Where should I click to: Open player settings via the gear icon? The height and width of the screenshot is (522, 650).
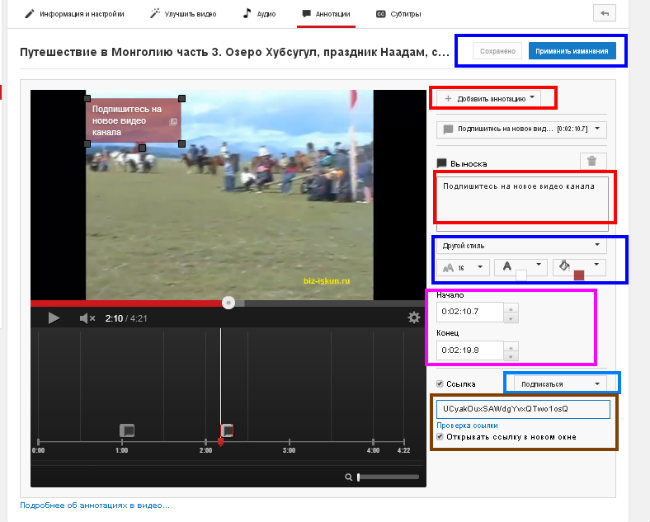(414, 318)
